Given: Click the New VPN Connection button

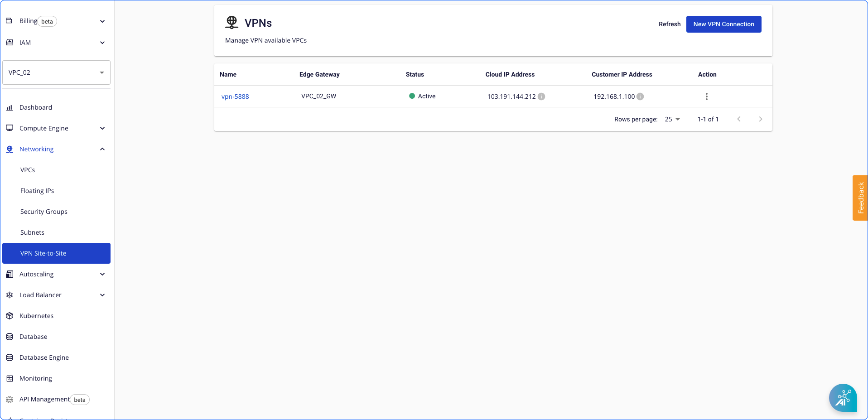Looking at the screenshot, I should (x=723, y=24).
